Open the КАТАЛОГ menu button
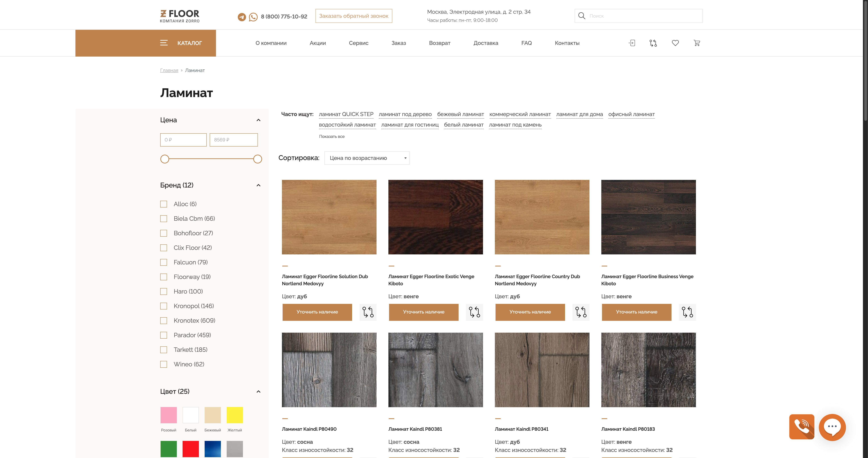This screenshot has height=458, width=868. (146, 43)
